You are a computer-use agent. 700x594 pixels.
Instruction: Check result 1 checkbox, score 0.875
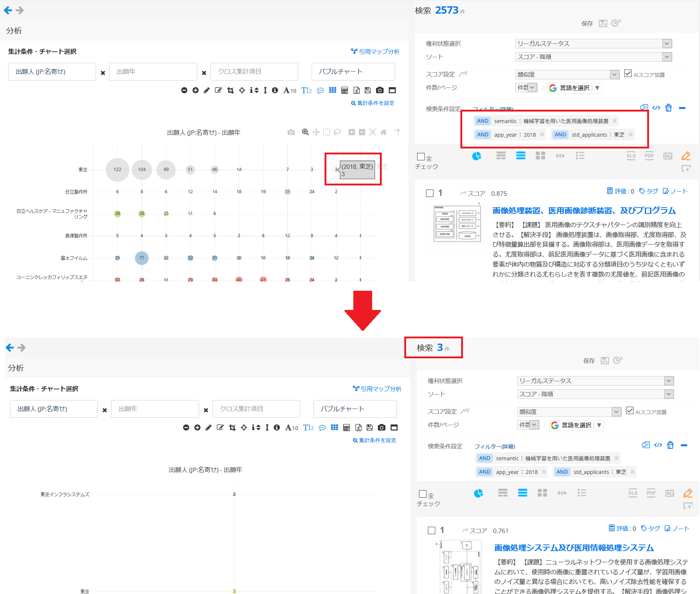(x=430, y=193)
